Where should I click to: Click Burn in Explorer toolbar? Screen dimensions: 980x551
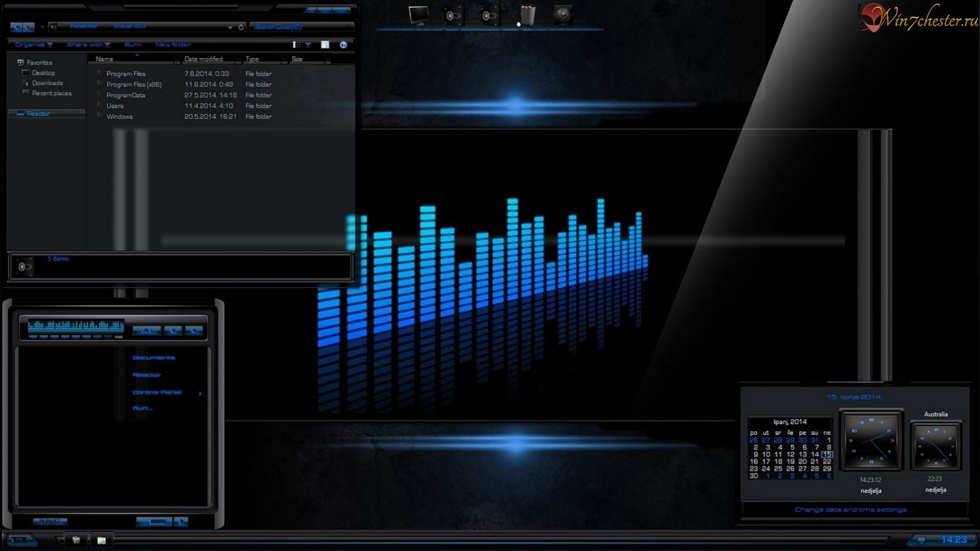click(133, 44)
